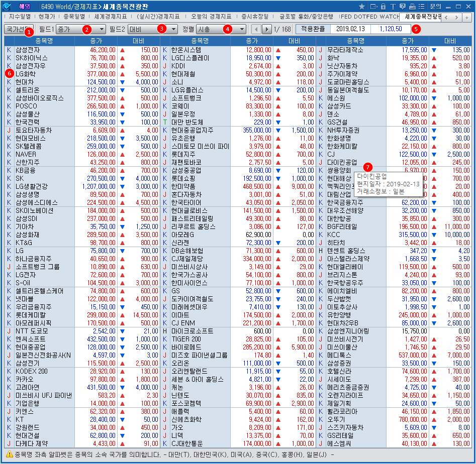Select the KDDI stock row
The width and height of the screenshot is (476, 464).
coord(238,66)
